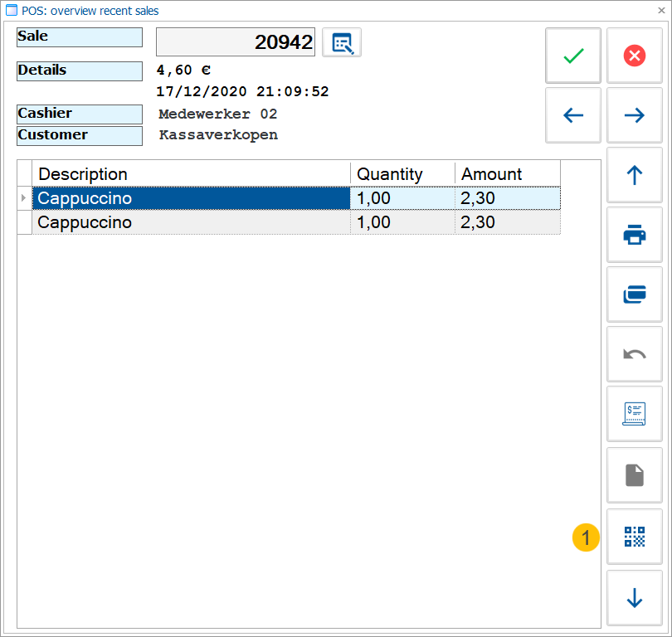Screen dimensions: 672x637
Task: Open payment details via the card icon
Action: click(634, 294)
